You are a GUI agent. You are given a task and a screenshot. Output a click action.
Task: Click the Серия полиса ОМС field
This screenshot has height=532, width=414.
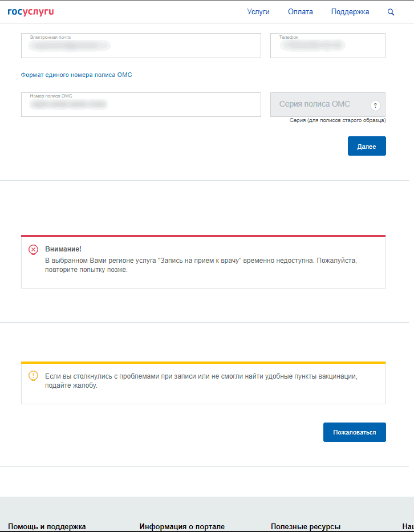pos(319,105)
